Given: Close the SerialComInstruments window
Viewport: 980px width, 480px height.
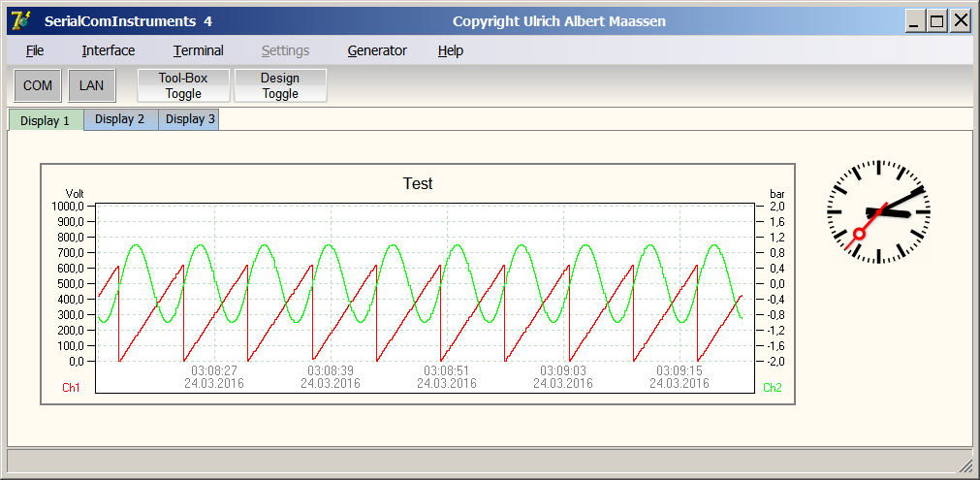Looking at the screenshot, I should click(x=960, y=22).
